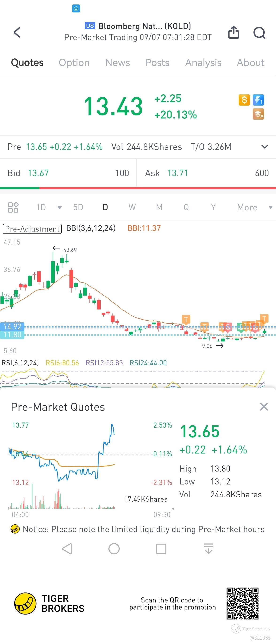The width and height of the screenshot is (276, 644).
Task: Tap the Android back navigation button
Action: [x=67, y=549]
